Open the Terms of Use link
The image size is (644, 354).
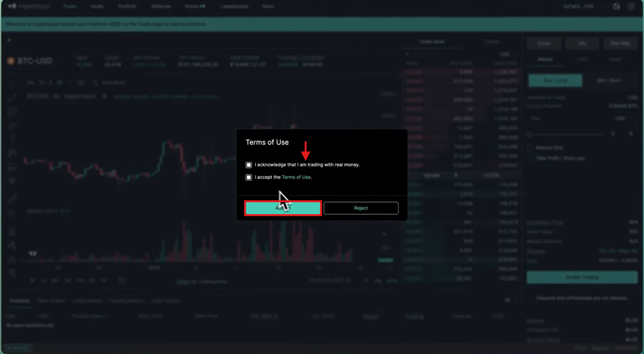pos(296,177)
